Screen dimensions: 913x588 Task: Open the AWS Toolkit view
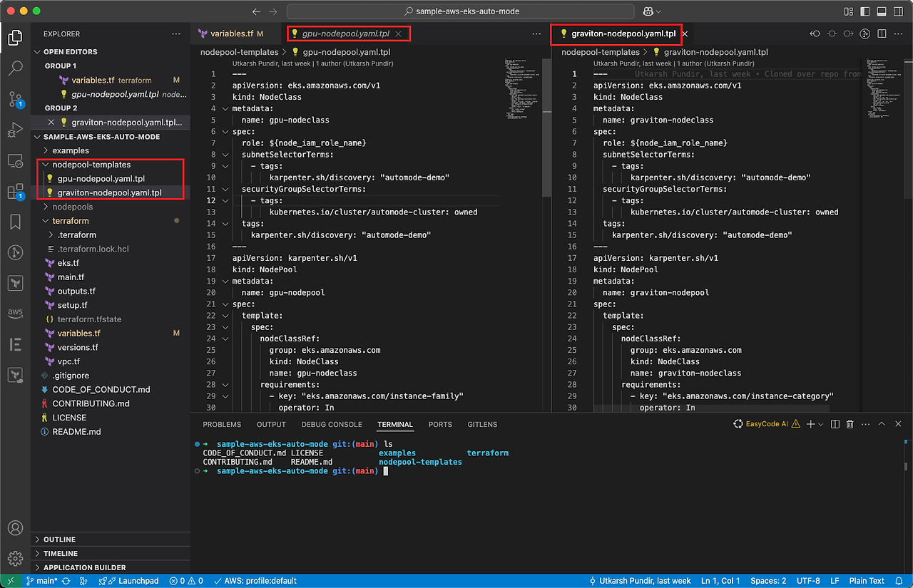click(15, 313)
